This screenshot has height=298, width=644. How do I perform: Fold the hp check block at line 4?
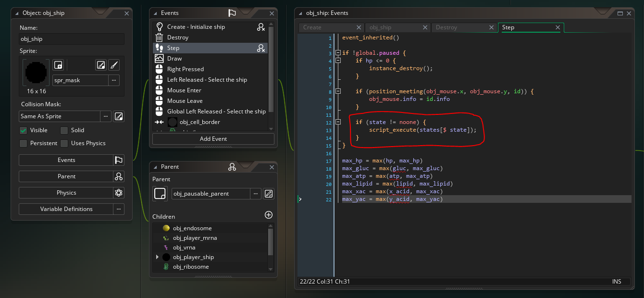tap(338, 61)
